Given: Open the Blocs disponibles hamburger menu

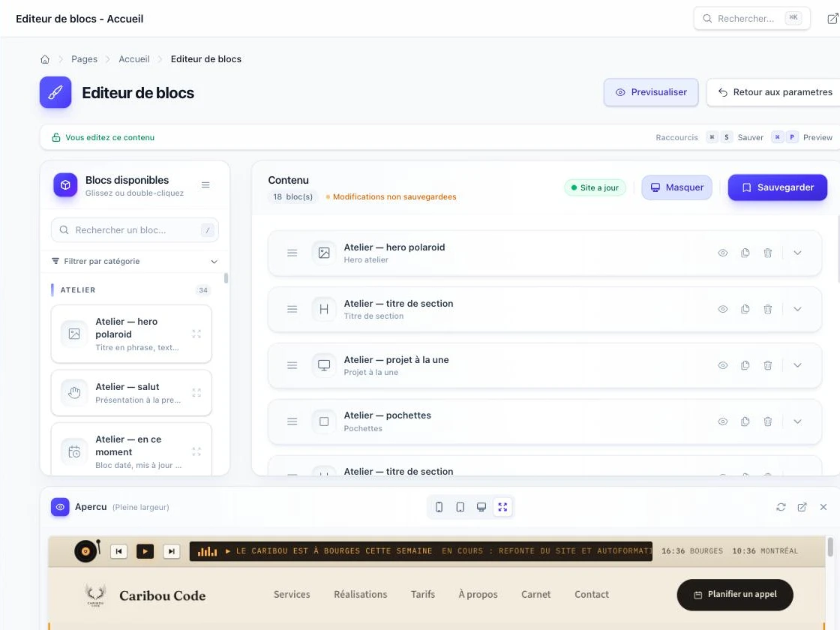Looking at the screenshot, I should pyautogui.click(x=205, y=184).
